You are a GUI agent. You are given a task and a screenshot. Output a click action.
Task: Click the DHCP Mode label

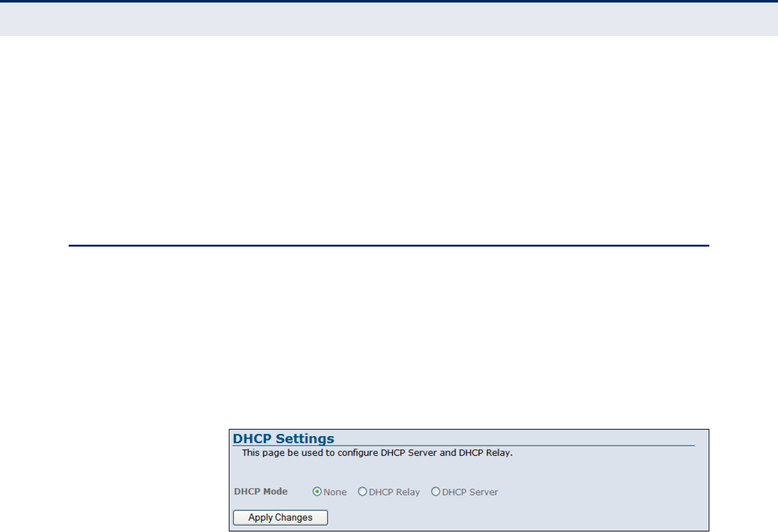(x=261, y=491)
